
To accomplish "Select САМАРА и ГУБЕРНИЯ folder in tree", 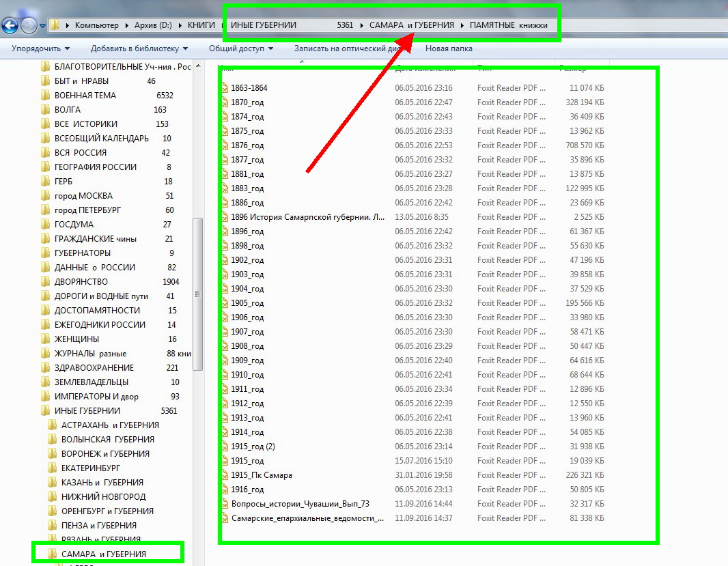I will (103, 554).
